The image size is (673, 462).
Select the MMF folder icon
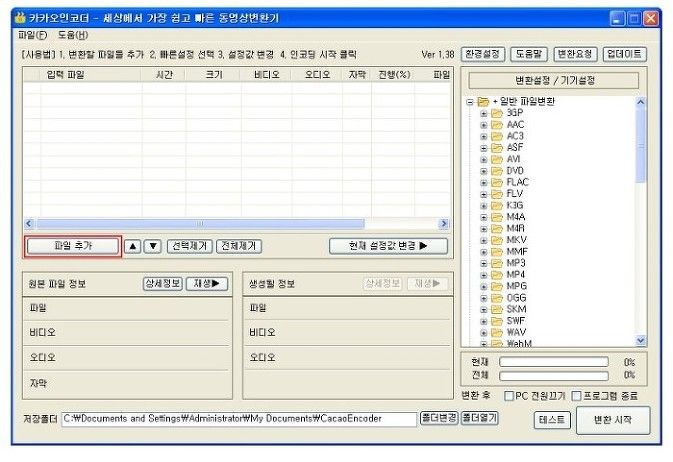pyautogui.click(x=497, y=252)
